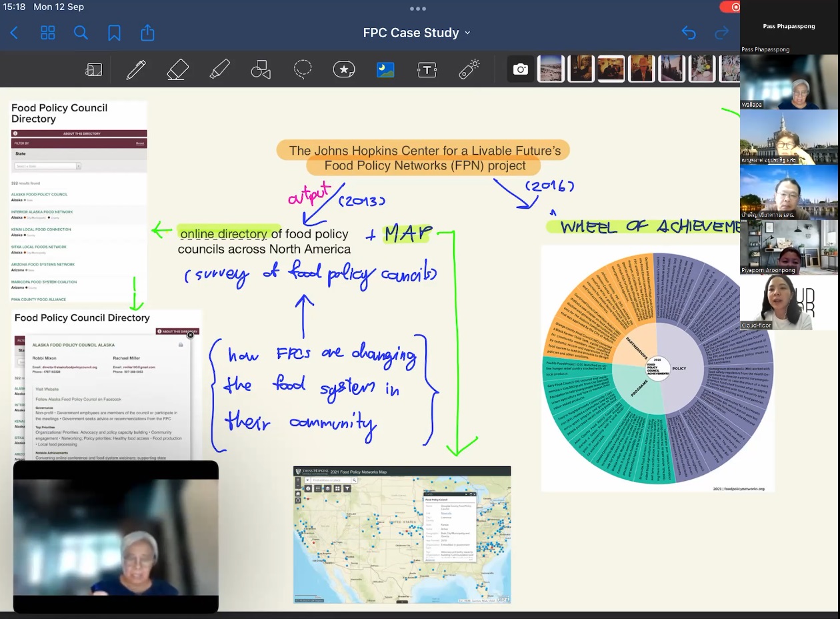Viewport: 840px width, 619px height.
Task: Open the share and export menu
Action: (x=147, y=33)
